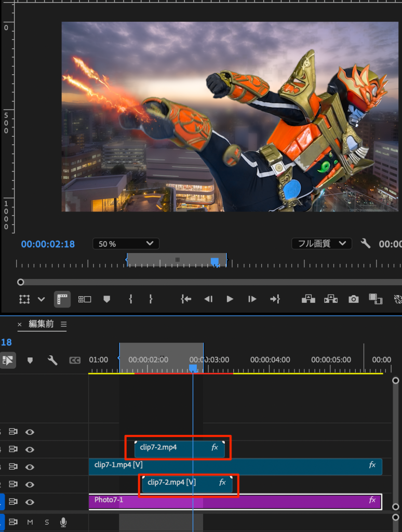Hide the top video track with eye icon
The image size is (402, 532).
(30, 431)
